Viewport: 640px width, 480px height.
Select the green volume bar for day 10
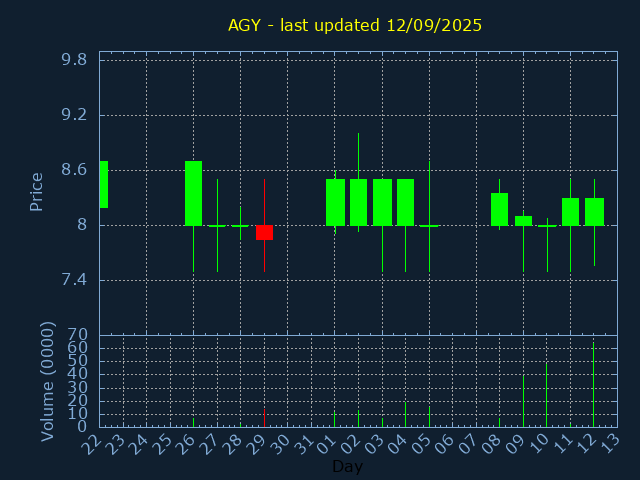click(547, 395)
